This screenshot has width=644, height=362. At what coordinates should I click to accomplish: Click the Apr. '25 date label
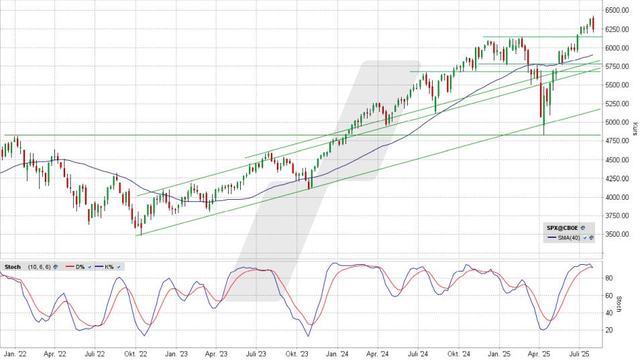coord(539,354)
